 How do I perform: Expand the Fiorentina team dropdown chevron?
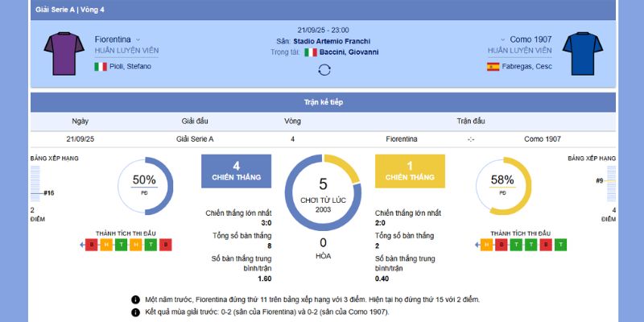[x=138, y=39]
